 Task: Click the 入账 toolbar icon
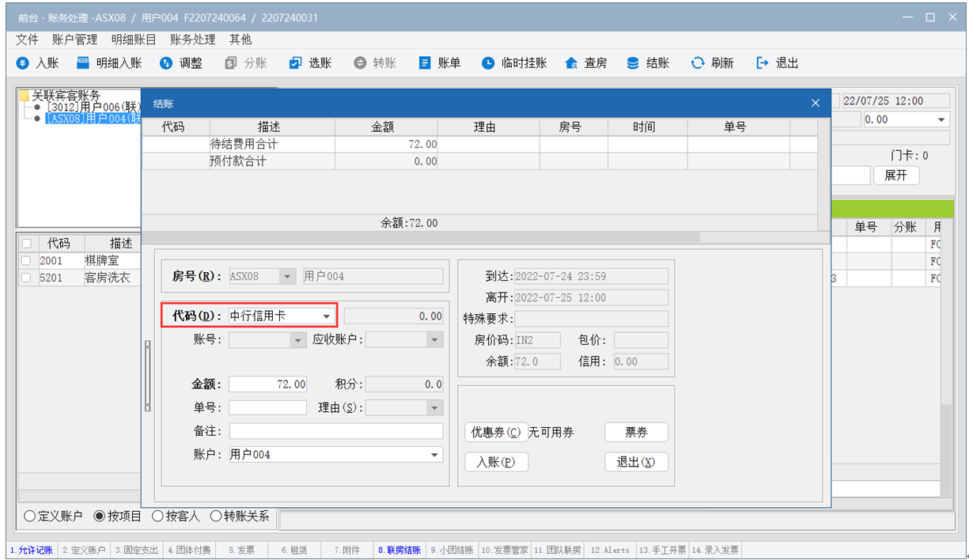click(x=23, y=63)
